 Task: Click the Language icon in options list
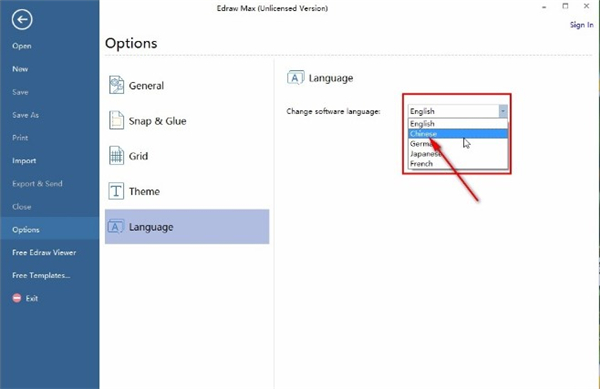pyautogui.click(x=116, y=226)
